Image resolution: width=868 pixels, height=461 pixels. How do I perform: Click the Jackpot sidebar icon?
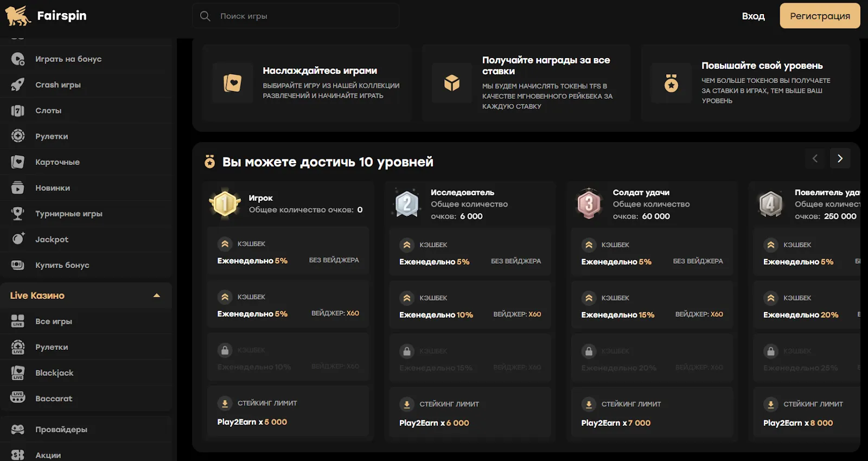coord(18,239)
